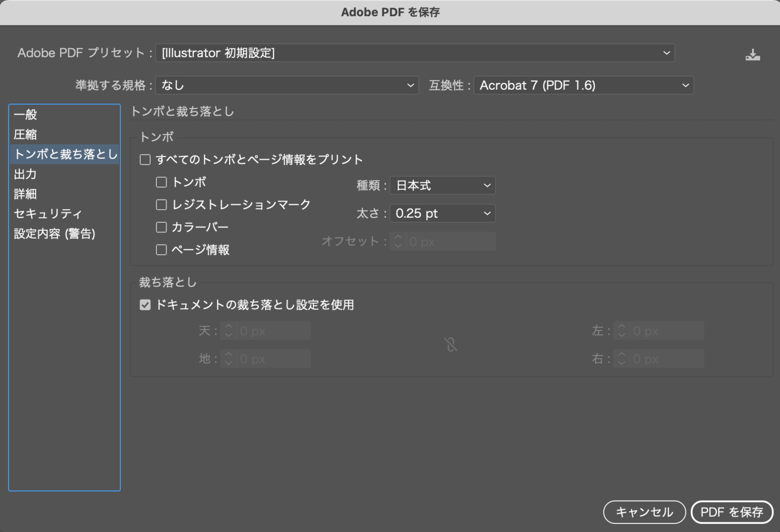Image resolution: width=780 pixels, height=532 pixels.
Task: Enable レジストレーションマーク
Action: [161, 204]
